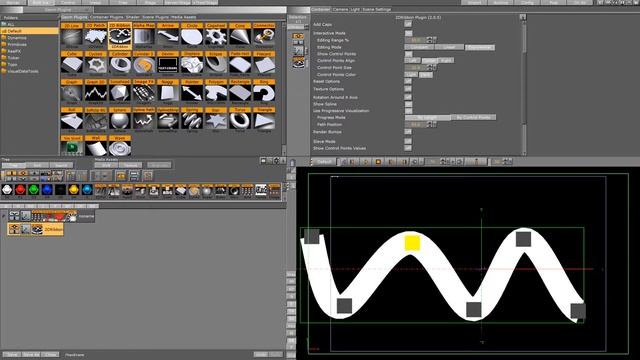Set Control Points Align to Left
640x360 pixels.
point(412,60)
